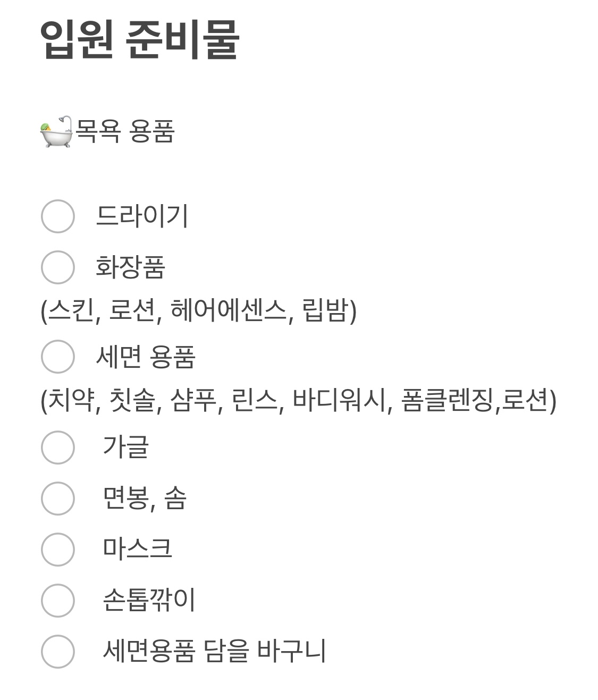Toggle the 세면용품 담을 바구니 checkbox
Screen dimensions: 598x700
point(57,651)
